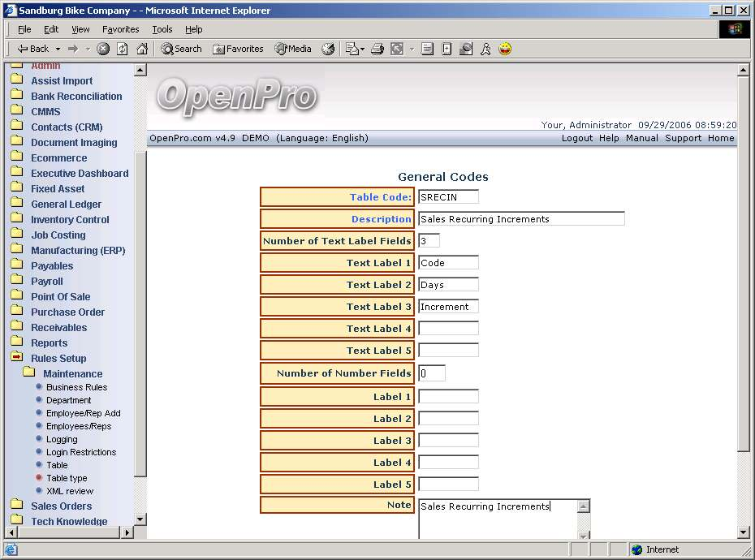This screenshot has width=755, height=560.
Task: Click the Print icon in the toolbar
Action: pyautogui.click(x=377, y=49)
